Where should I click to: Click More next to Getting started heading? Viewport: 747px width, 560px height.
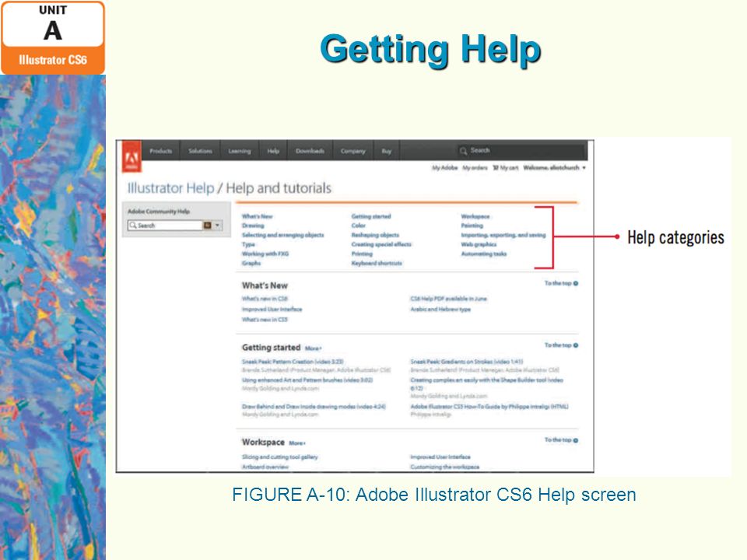[x=313, y=348]
